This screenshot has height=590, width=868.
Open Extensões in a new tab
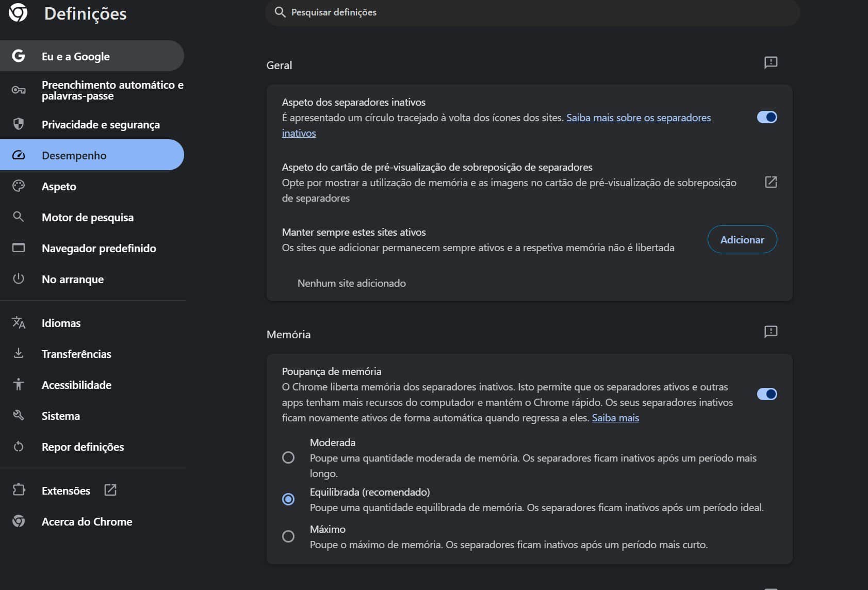click(x=110, y=490)
